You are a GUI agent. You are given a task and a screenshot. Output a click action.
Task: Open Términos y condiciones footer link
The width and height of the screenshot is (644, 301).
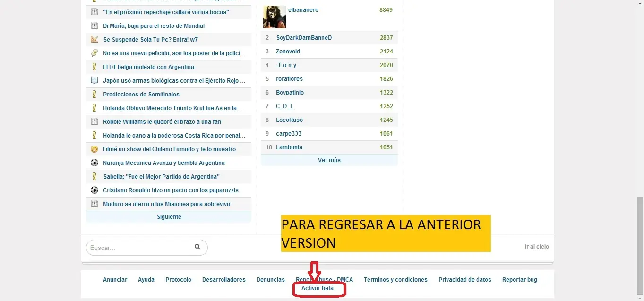(x=395, y=279)
